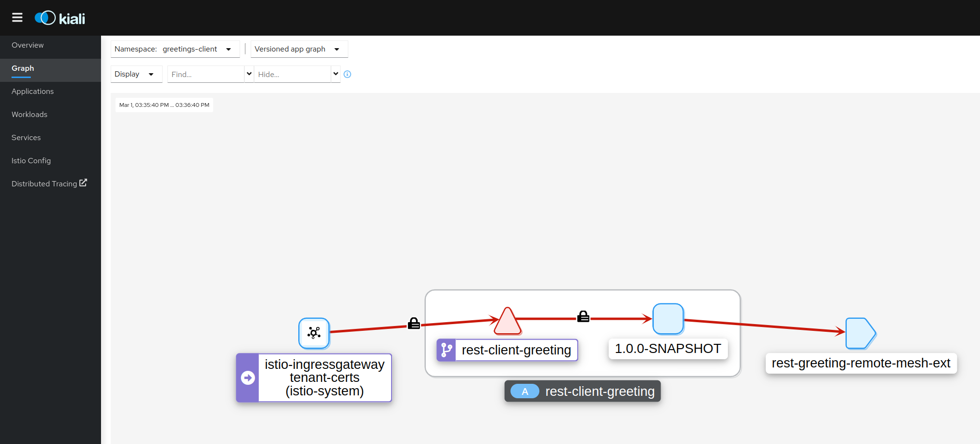Viewport: 980px width, 444px height.
Task: Click the gateway arrow badge on ingressgateway label
Action: 248,378
